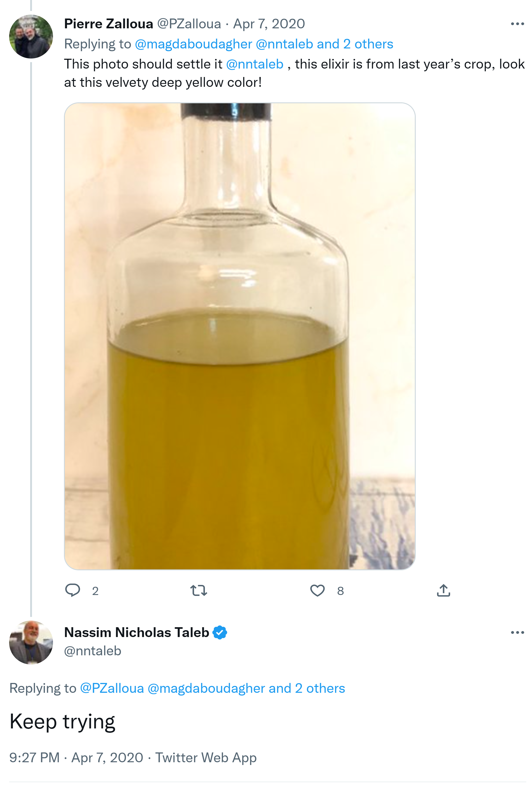
Task: Open the olive oil bottle photo
Action: (240, 336)
